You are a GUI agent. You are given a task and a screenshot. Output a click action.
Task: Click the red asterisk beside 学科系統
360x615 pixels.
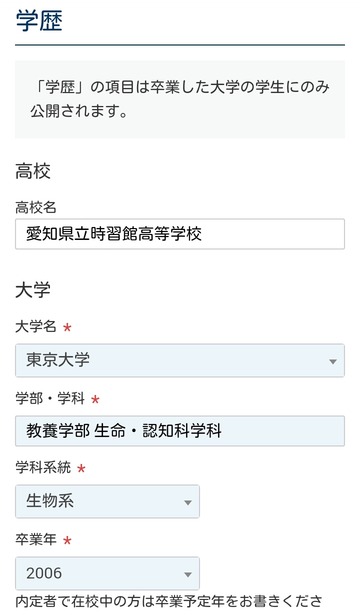click(x=81, y=468)
